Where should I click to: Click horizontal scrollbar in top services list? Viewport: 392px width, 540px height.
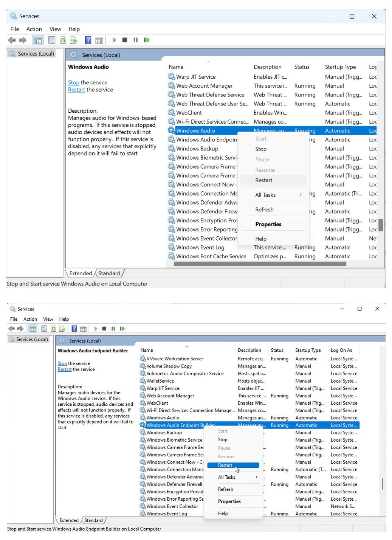tap(260, 264)
